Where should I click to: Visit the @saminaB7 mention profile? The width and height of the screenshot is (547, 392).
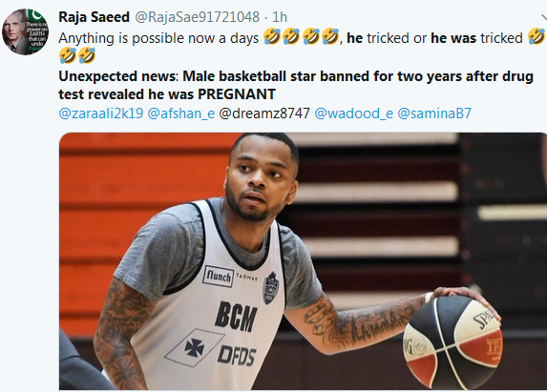point(434,113)
